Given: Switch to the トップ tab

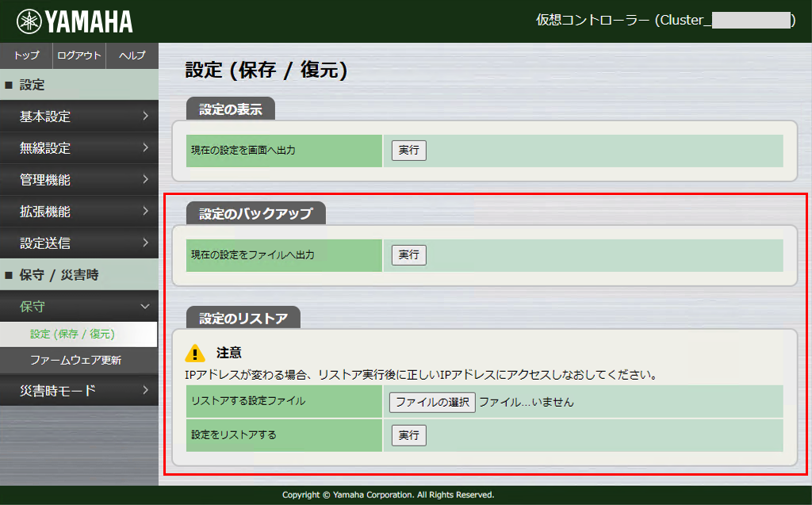Looking at the screenshot, I should (25, 55).
